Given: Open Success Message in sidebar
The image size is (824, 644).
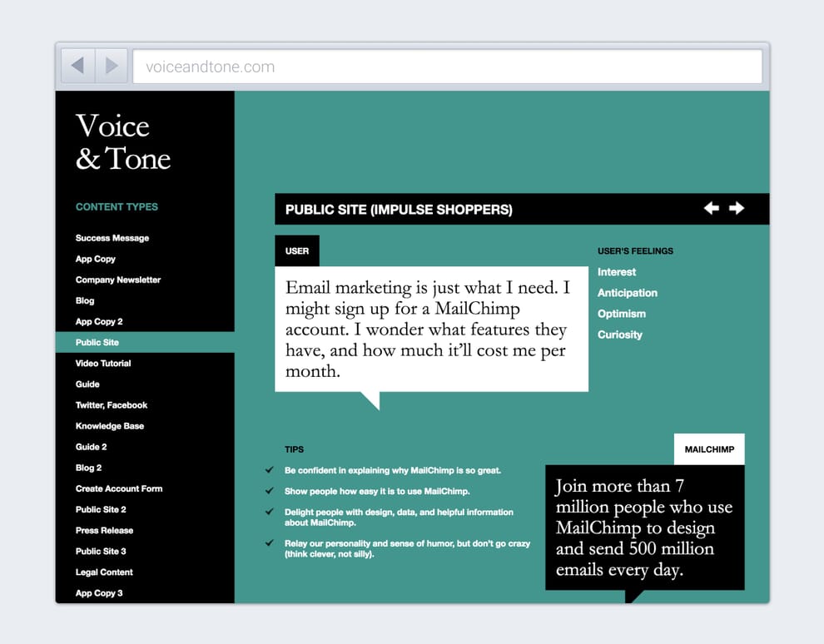Looking at the screenshot, I should (112, 238).
